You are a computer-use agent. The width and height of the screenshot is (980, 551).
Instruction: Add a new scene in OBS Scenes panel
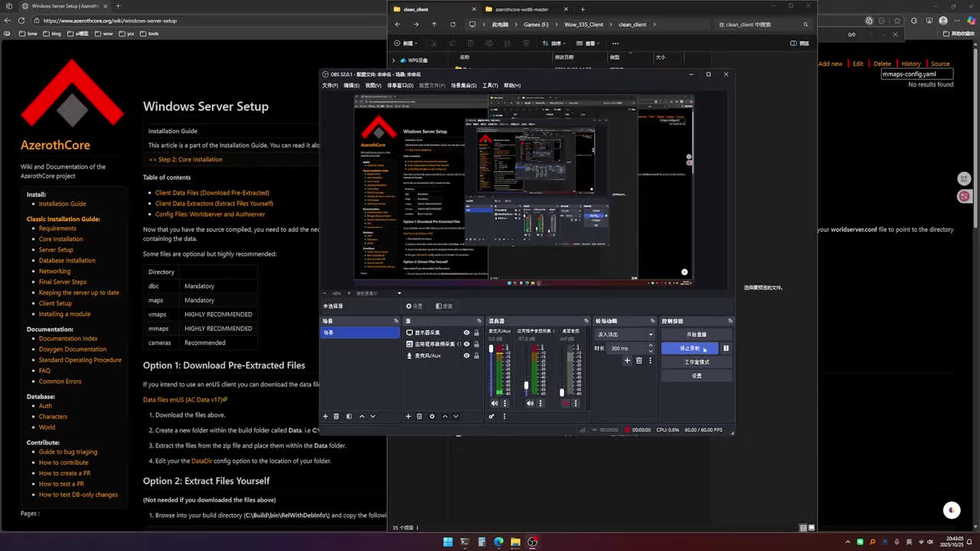(x=325, y=416)
